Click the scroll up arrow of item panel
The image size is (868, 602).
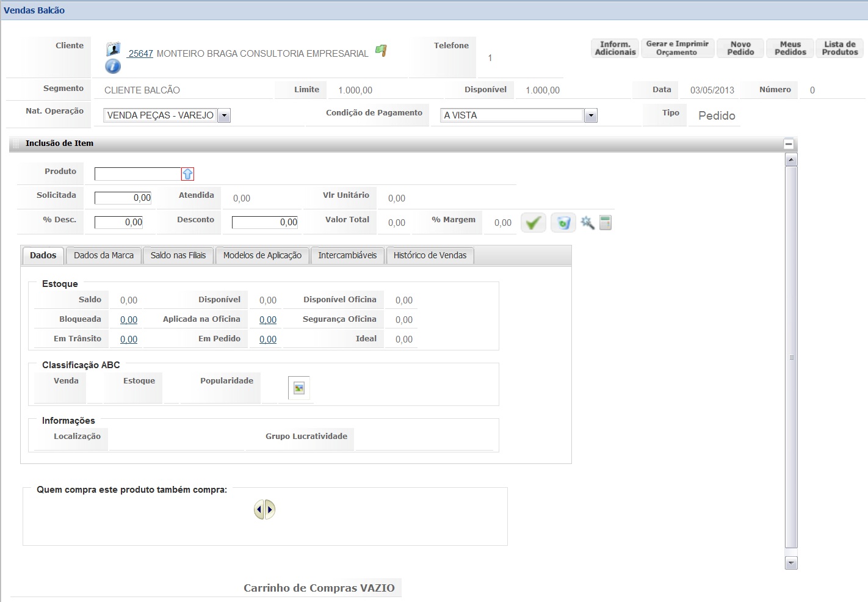(791, 160)
